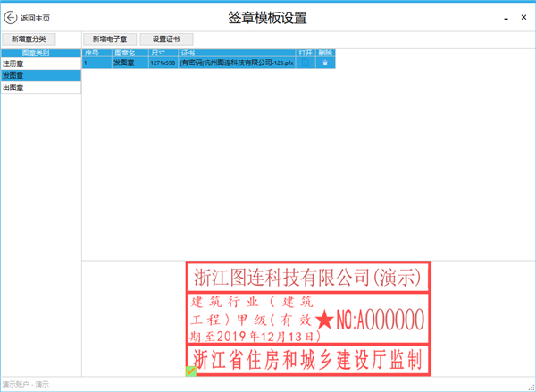Delete 发图章 row with trash icon

[325, 63]
